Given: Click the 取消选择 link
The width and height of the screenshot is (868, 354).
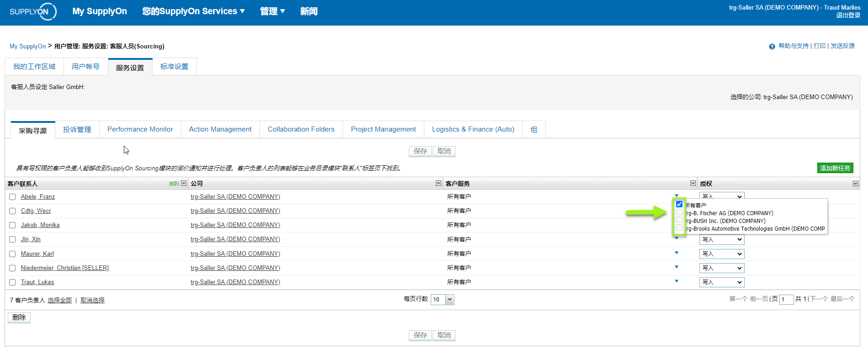Looking at the screenshot, I should pyautogui.click(x=93, y=301).
